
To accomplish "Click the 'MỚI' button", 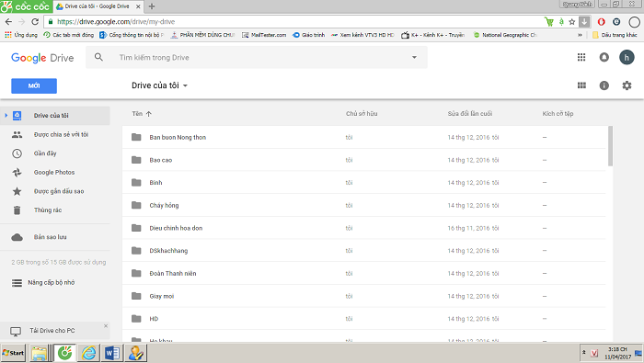I will 34,85.
